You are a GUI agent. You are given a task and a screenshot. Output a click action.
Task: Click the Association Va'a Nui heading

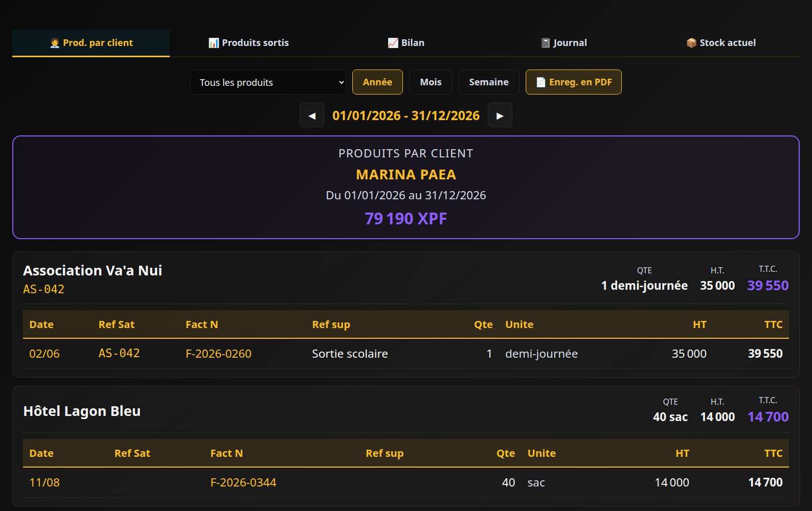(x=93, y=270)
